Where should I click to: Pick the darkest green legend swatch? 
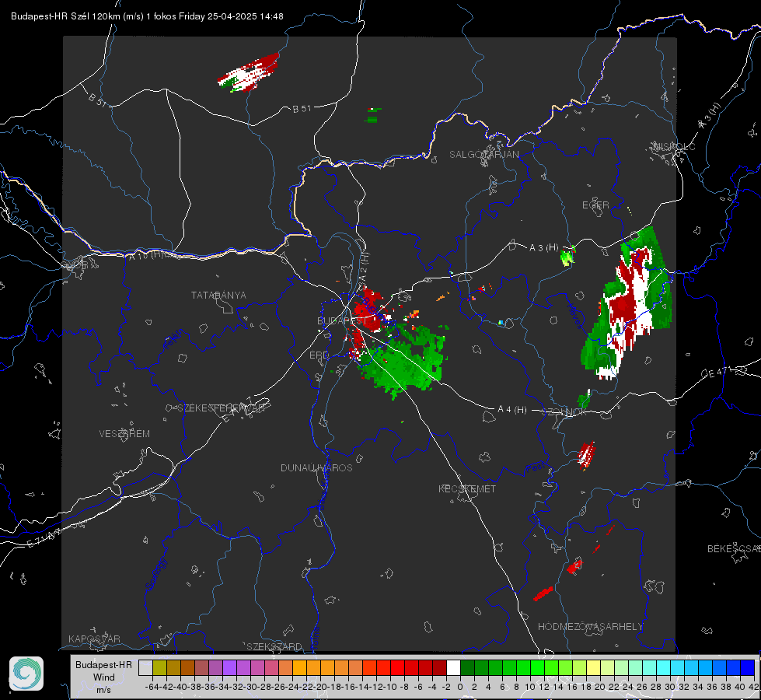tap(467, 667)
